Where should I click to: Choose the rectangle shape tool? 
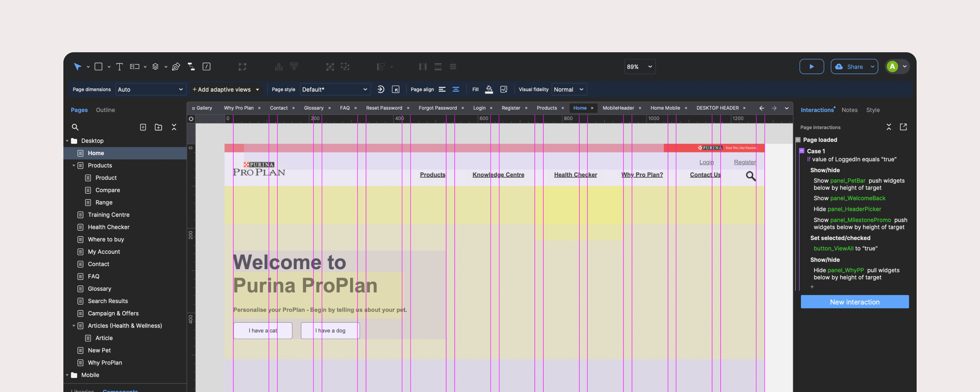click(x=99, y=67)
